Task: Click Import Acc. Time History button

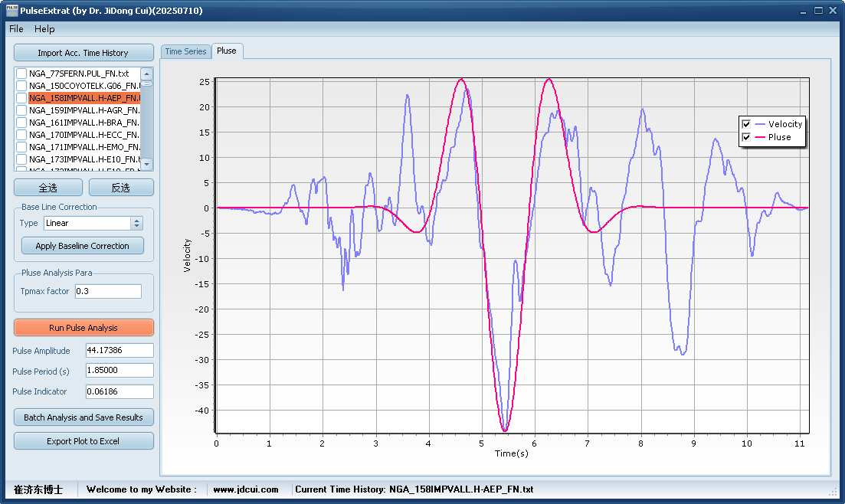Action: click(x=84, y=53)
